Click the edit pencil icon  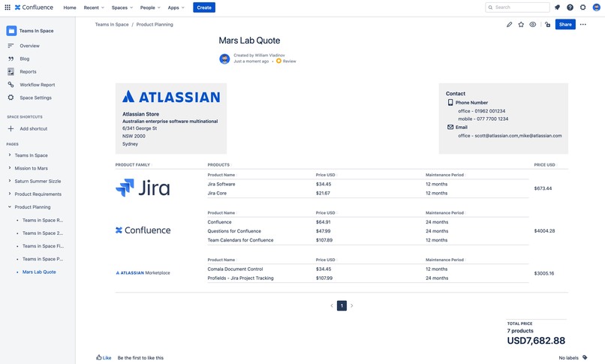(510, 24)
